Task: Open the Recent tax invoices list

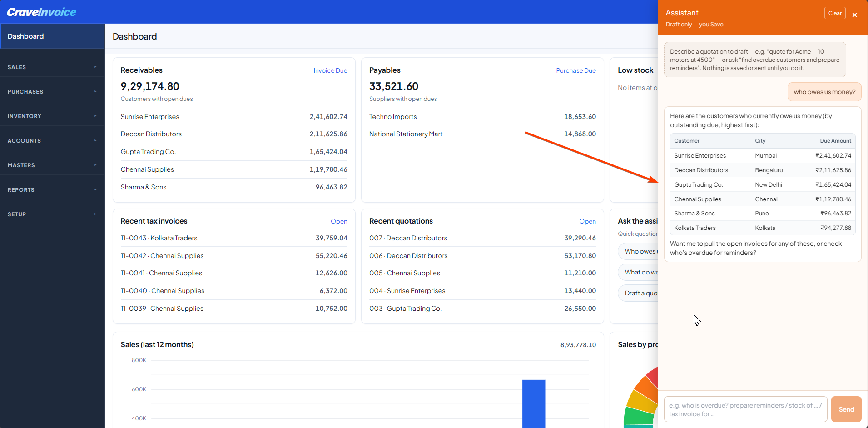Action: 339,221
